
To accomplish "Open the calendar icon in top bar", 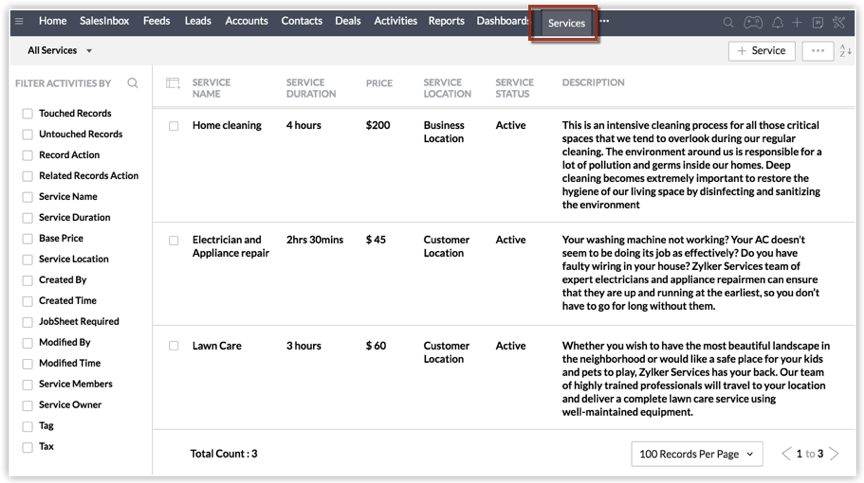I will (818, 22).
